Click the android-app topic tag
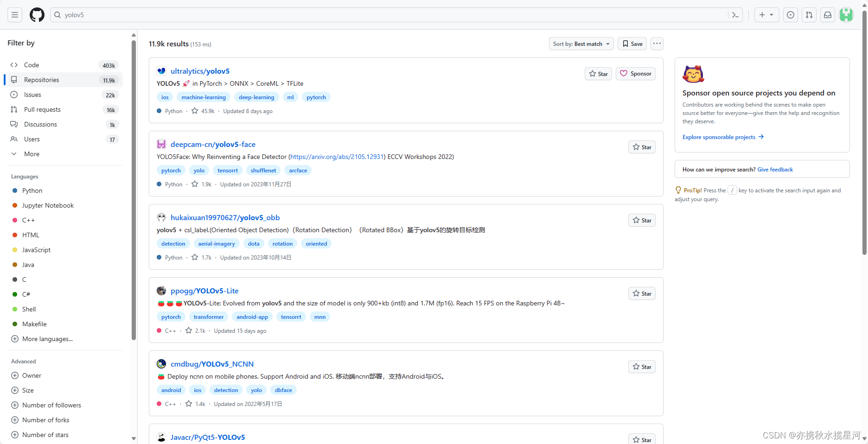This screenshot has width=868, height=444. pyautogui.click(x=252, y=317)
